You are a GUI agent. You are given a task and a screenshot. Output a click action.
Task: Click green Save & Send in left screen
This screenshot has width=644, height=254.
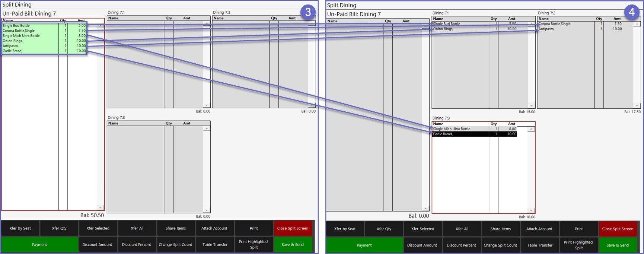tap(293, 245)
